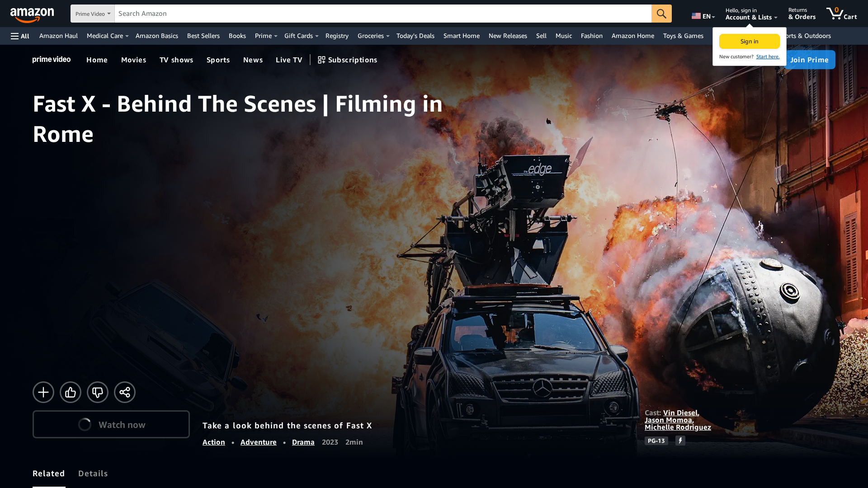The height and width of the screenshot is (488, 868).
Task: Click the Watch now button
Action: point(111,424)
